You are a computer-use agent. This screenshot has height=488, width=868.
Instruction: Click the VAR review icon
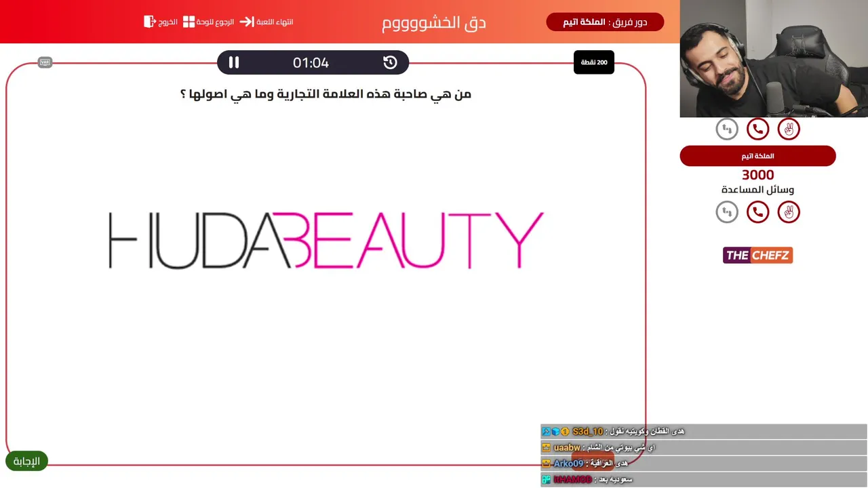click(x=45, y=62)
